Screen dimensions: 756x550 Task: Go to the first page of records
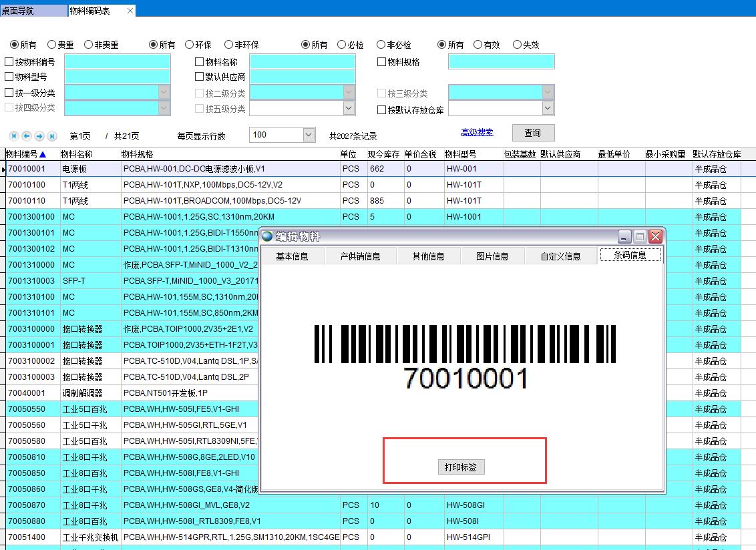point(13,136)
